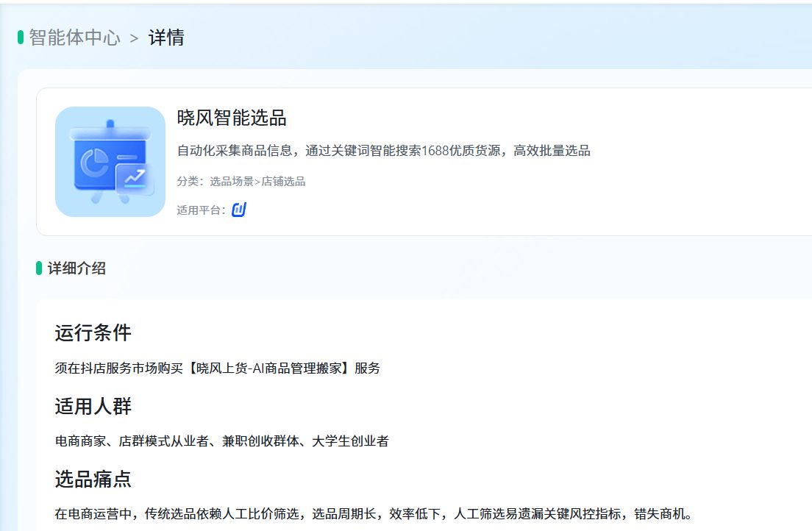Click the 运行条件 heading
This screenshot has width=812, height=531.
tap(93, 332)
